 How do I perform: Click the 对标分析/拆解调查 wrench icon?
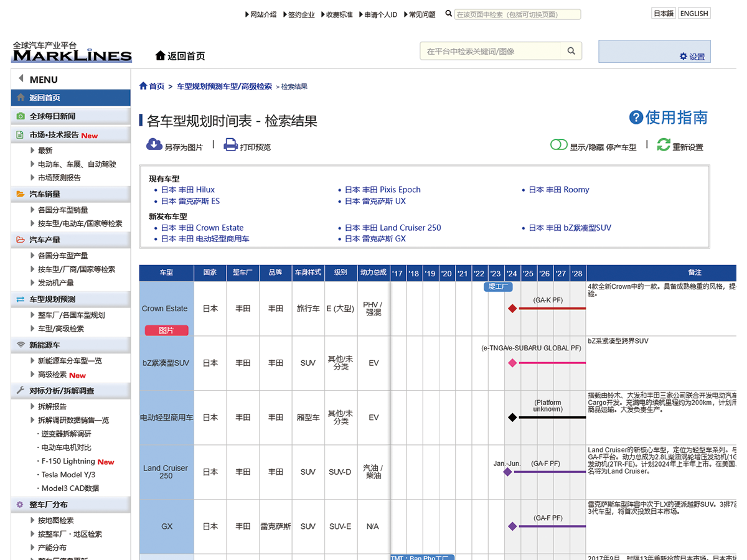[21, 391]
